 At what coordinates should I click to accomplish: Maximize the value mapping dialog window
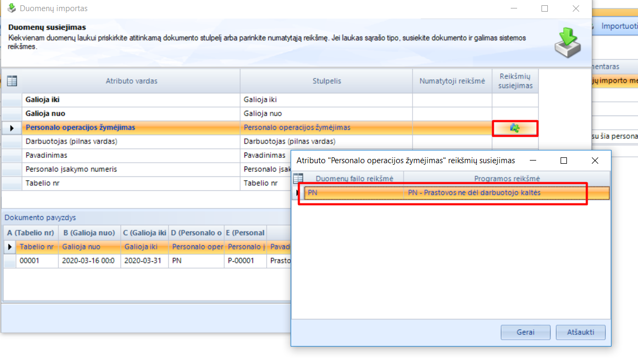click(564, 161)
